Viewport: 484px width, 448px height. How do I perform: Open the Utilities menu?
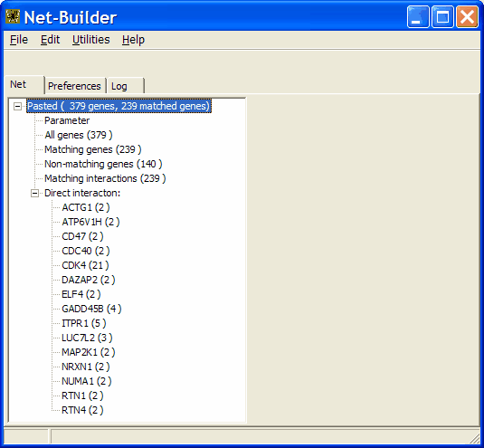(91, 40)
